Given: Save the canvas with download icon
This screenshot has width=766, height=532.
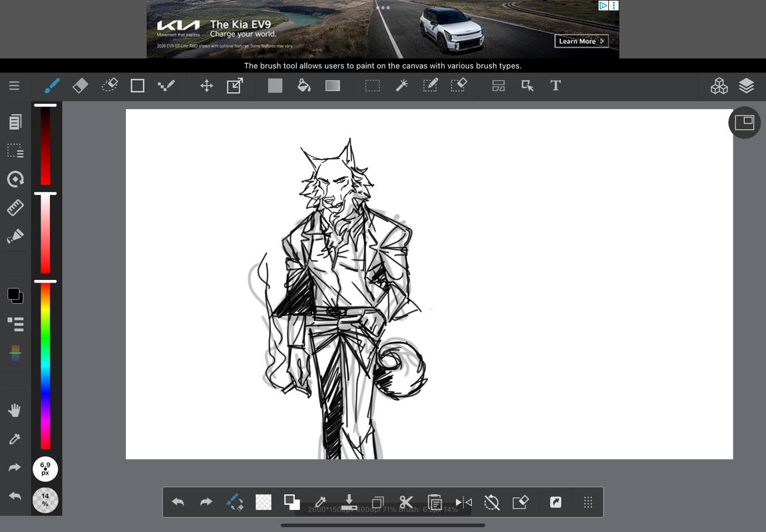Looking at the screenshot, I should click(349, 502).
